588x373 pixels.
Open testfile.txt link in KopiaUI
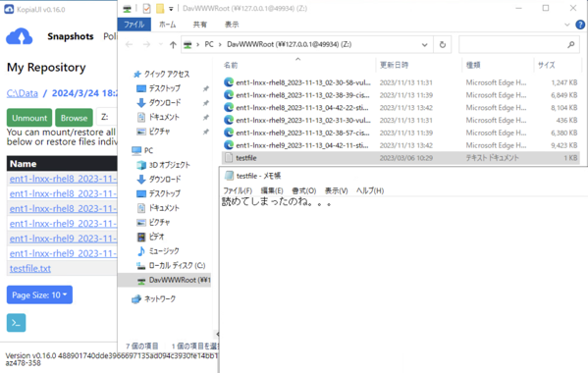click(x=30, y=268)
